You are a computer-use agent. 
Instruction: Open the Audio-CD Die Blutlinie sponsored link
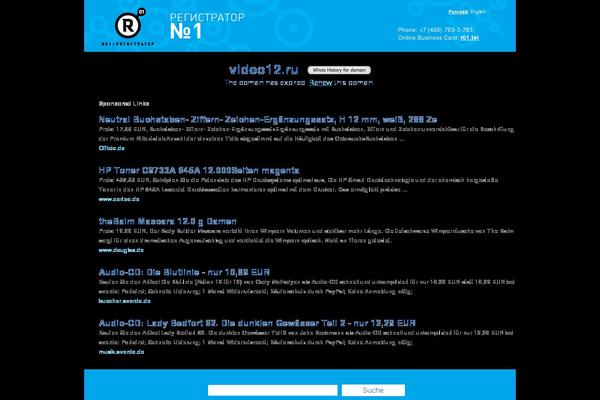pyautogui.click(x=184, y=272)
